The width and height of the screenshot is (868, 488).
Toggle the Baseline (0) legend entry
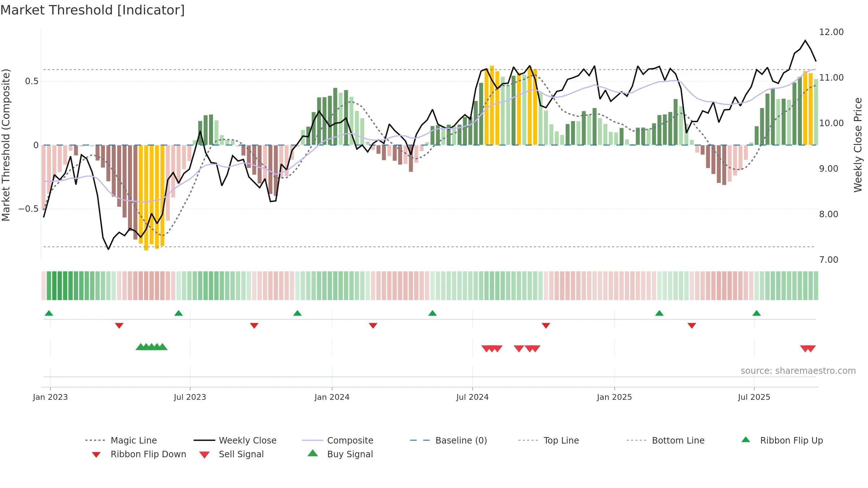tap(448, 440)
